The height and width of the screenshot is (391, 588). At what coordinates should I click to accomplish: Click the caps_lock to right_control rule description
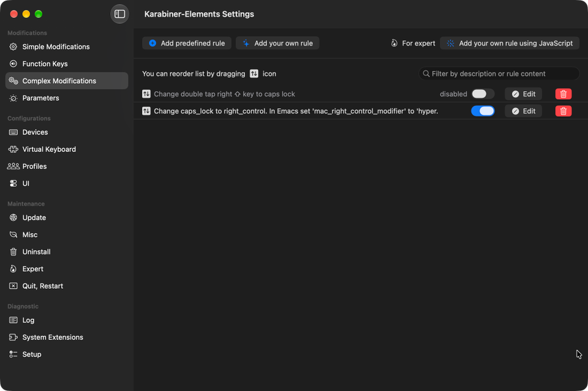[296, 111]
